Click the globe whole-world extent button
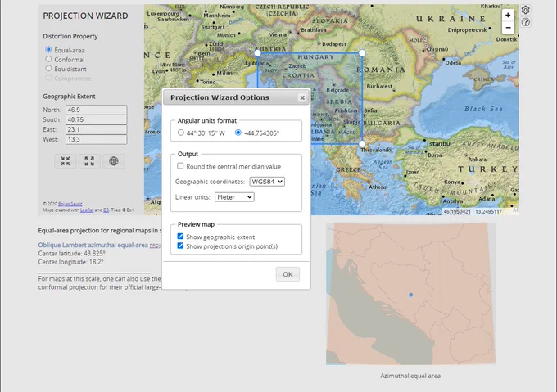The height and width of the screenshot is (392, 557). click(114, 161)
